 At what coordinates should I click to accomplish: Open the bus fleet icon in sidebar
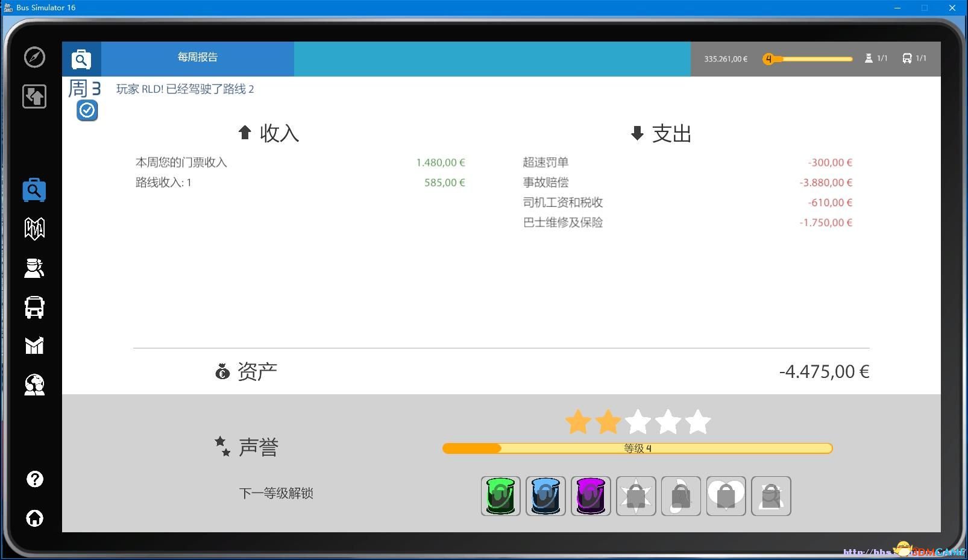coord(34,307)
